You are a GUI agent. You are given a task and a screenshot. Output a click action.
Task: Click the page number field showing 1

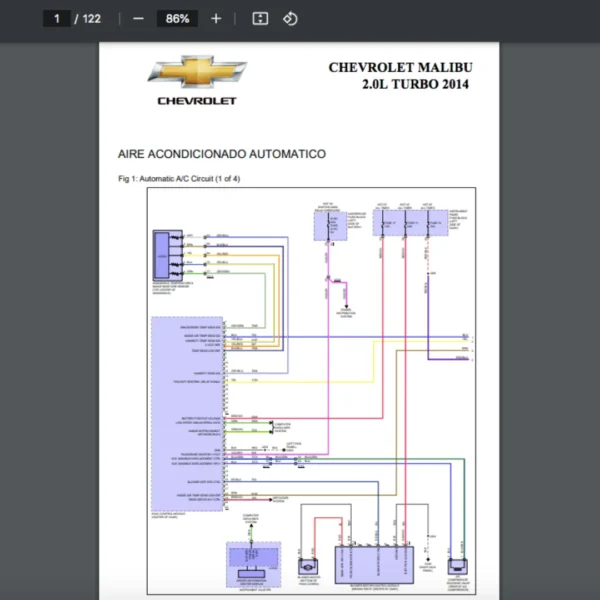pos(58,19)
